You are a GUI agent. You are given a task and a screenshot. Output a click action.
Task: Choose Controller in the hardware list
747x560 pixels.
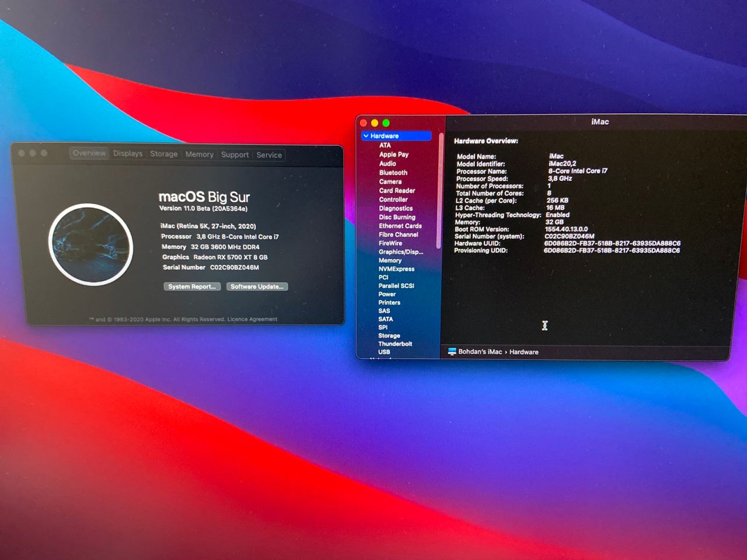click(393, 199)
